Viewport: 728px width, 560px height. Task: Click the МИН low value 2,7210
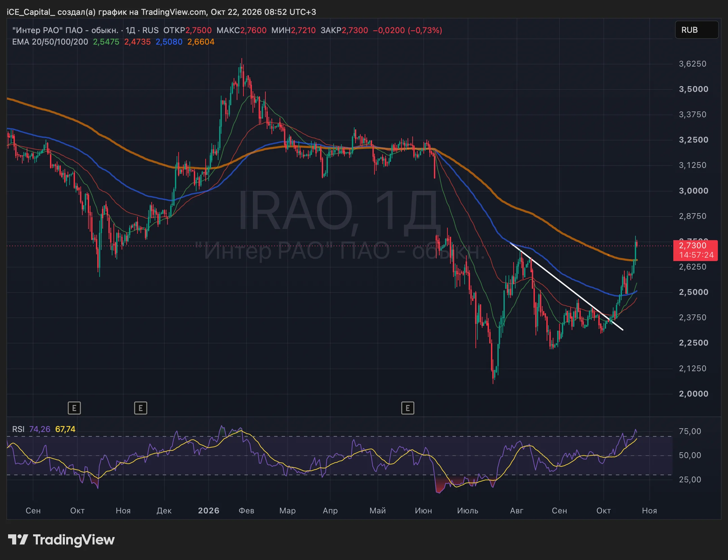pos(303,30)
